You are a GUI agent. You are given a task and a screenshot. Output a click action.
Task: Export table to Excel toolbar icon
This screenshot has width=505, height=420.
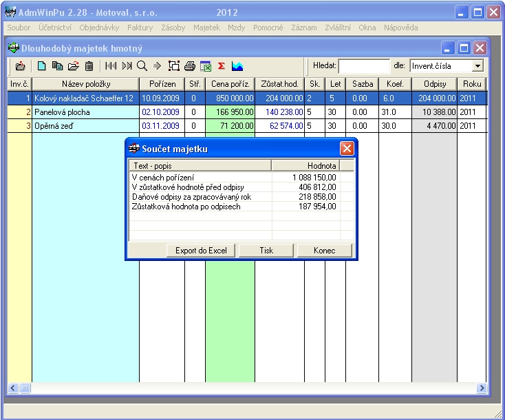coord(206,66)
